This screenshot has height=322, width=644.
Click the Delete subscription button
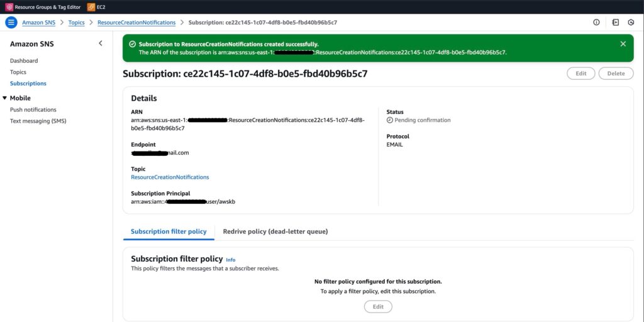[616, 74]
